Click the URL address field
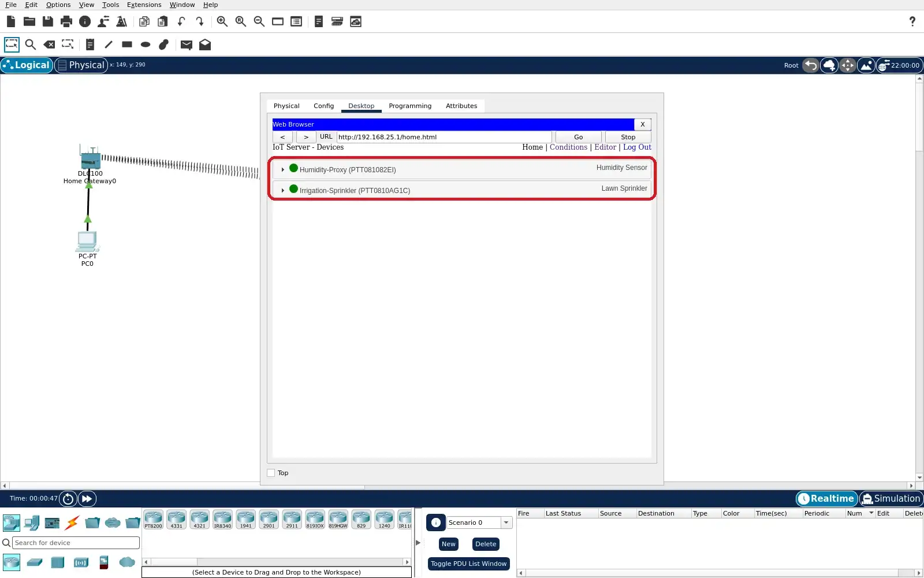The height and width of the screenshot is (578, 924). 444,137
